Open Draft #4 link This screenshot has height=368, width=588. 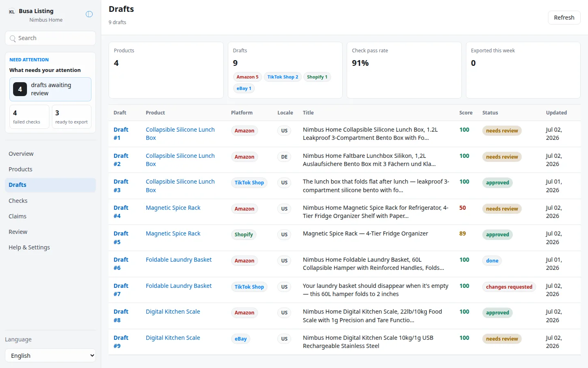pyautogui.click(x=121, y=212)
